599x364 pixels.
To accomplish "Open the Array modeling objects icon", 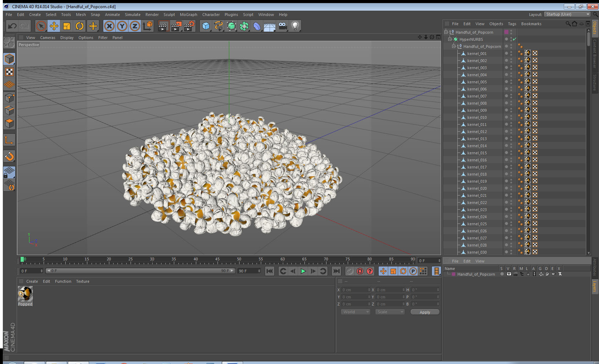I will [244, 26].
